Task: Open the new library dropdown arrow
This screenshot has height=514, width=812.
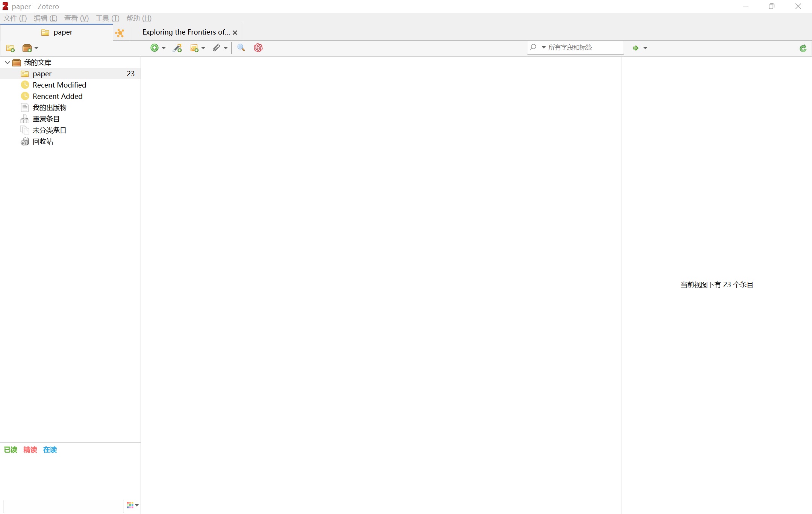Action: pos(36,48)
